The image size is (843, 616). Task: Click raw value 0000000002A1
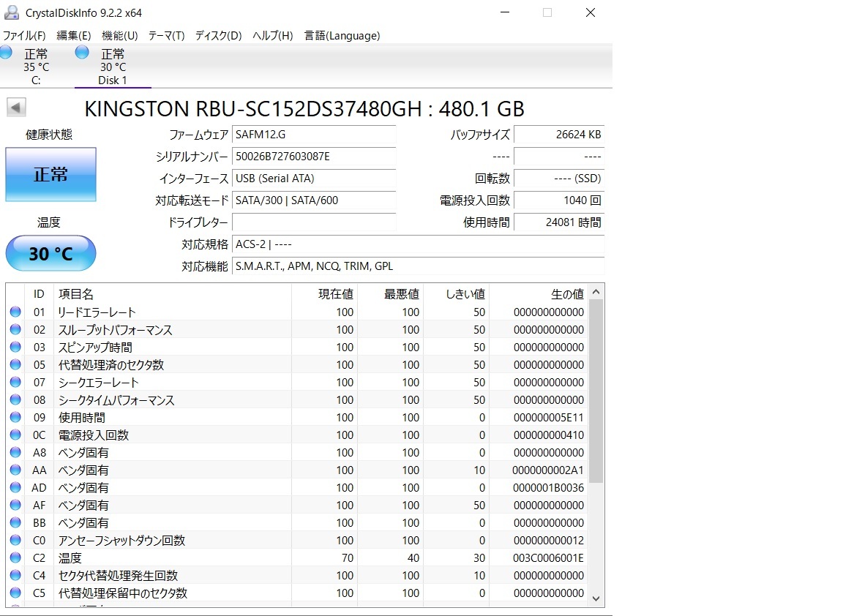[x=548, y=470]
